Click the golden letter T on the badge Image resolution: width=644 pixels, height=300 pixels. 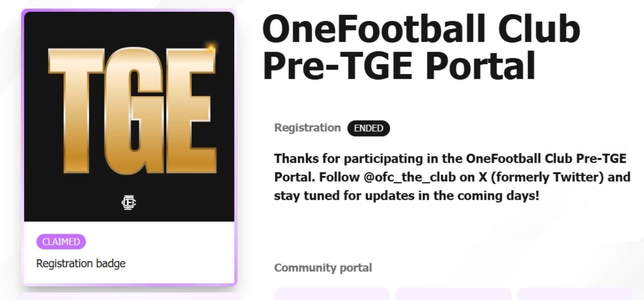click(77, 109)
